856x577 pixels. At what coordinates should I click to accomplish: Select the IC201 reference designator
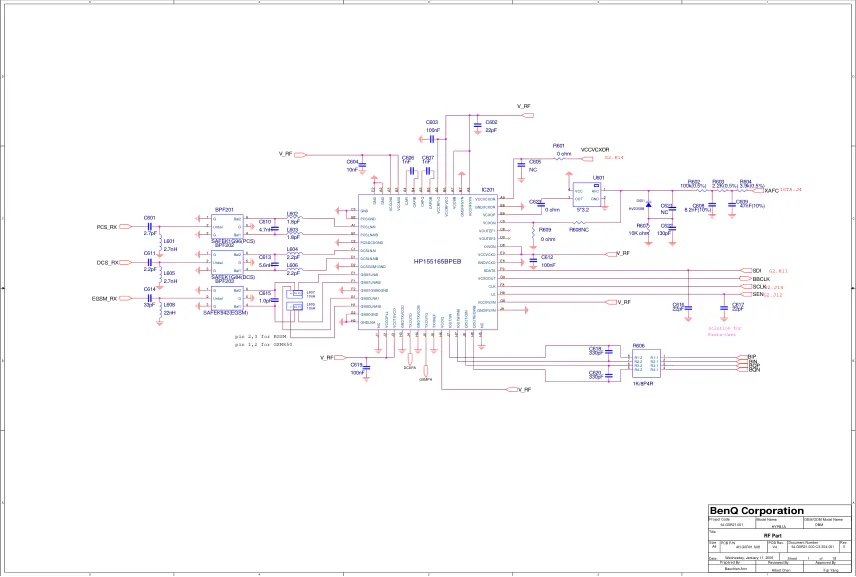point(488,190)
